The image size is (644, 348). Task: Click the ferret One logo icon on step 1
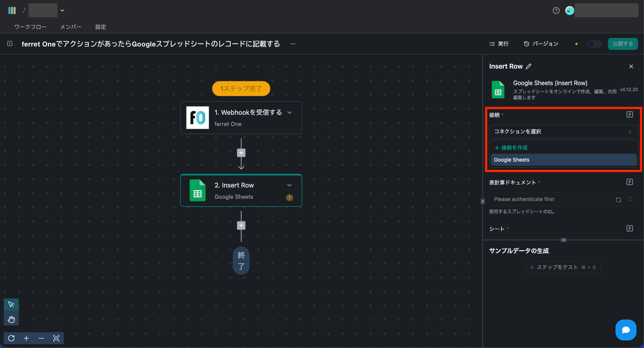click(198, 118)
